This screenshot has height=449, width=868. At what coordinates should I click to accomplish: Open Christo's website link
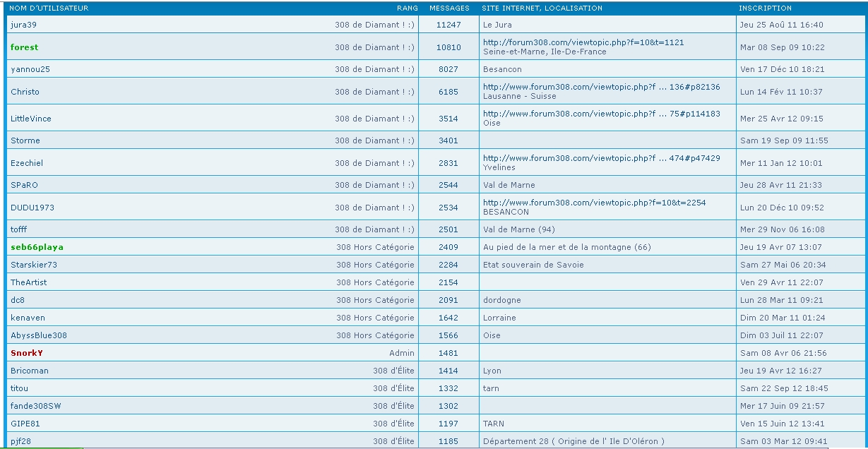pos(601,87)
